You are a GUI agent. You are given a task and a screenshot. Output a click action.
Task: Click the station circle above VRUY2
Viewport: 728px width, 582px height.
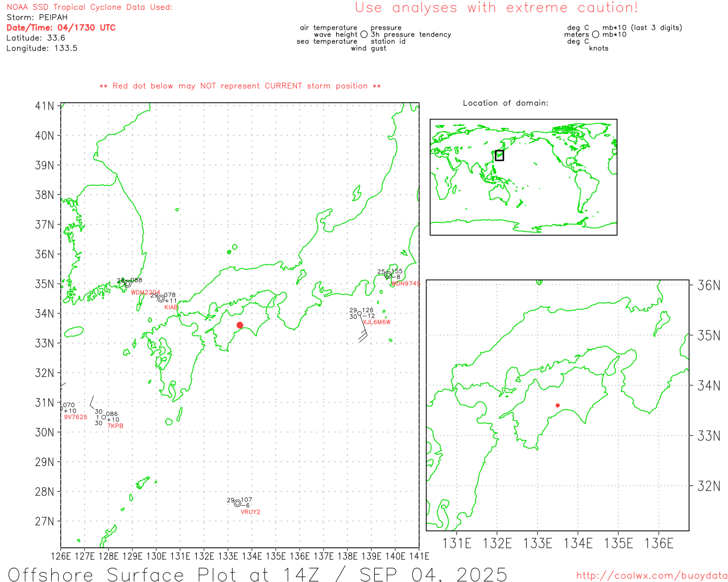(x=237, y=503)
